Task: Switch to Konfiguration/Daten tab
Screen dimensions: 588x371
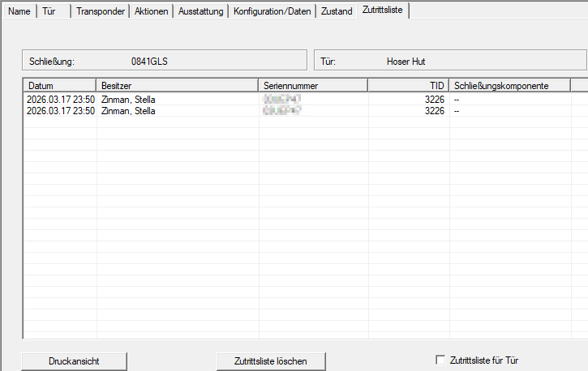Action: (x=272, y=11)
